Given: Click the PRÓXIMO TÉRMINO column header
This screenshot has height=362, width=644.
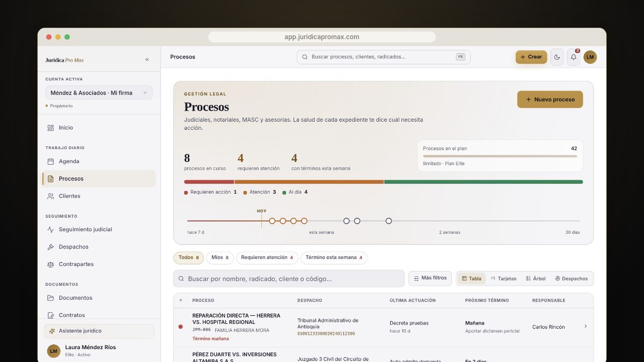Looking at the screenshot, I should pos(487,300).
